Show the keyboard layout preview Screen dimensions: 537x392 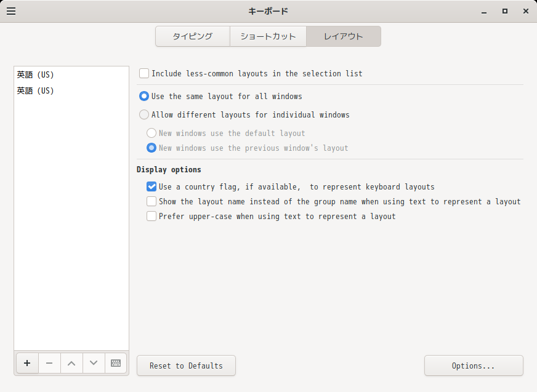(116, 363)
